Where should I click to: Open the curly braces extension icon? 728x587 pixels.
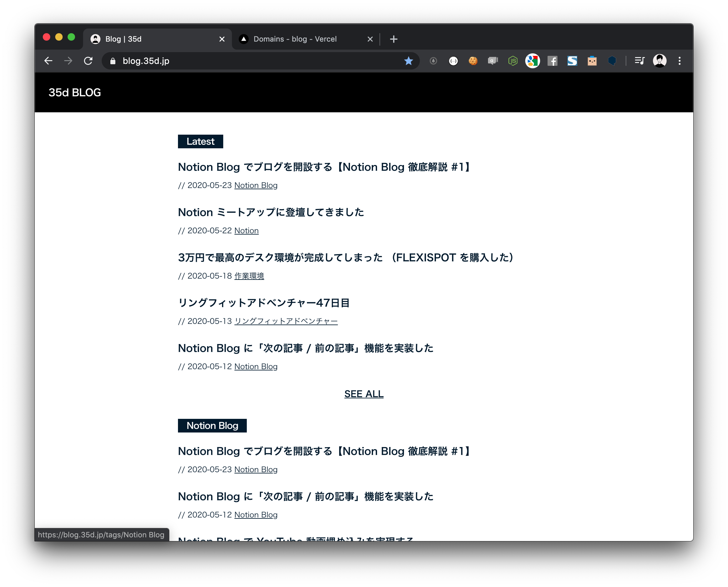453,61
